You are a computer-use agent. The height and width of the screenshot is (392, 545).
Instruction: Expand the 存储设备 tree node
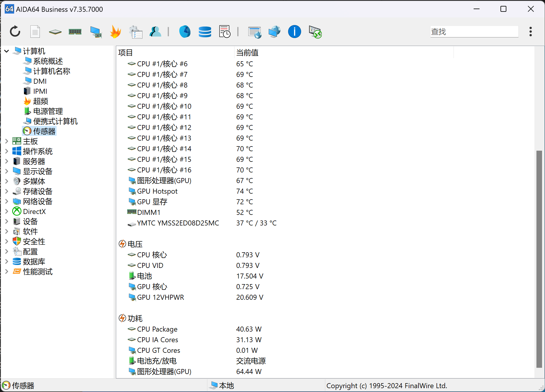6,191
